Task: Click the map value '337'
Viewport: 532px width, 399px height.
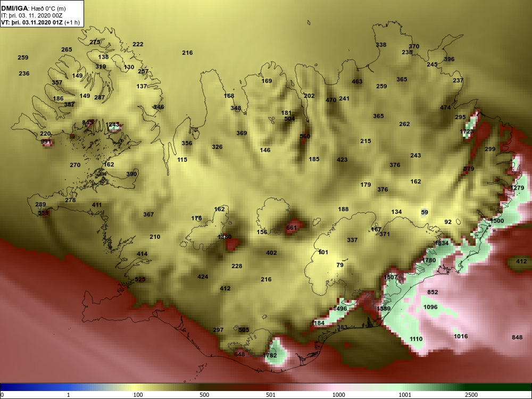Action: [x=352, y=240]
